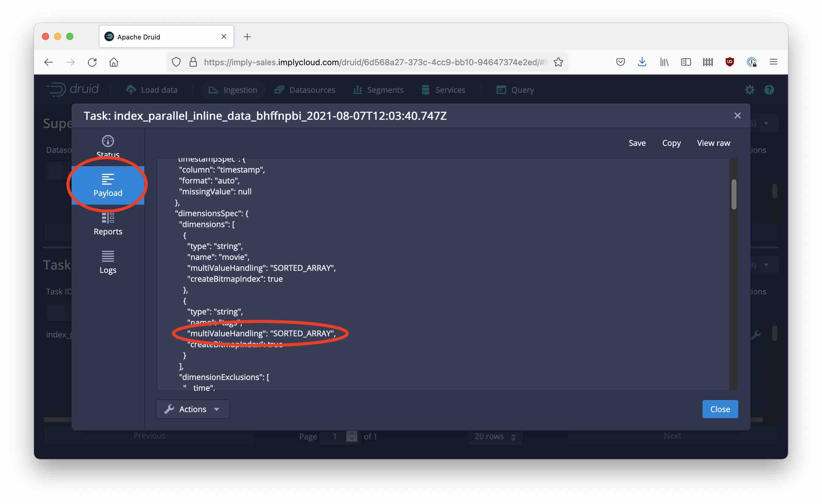The image size is (822, 504).
Task: Expand the Actions dropdown menu
Action: [193, 409]
